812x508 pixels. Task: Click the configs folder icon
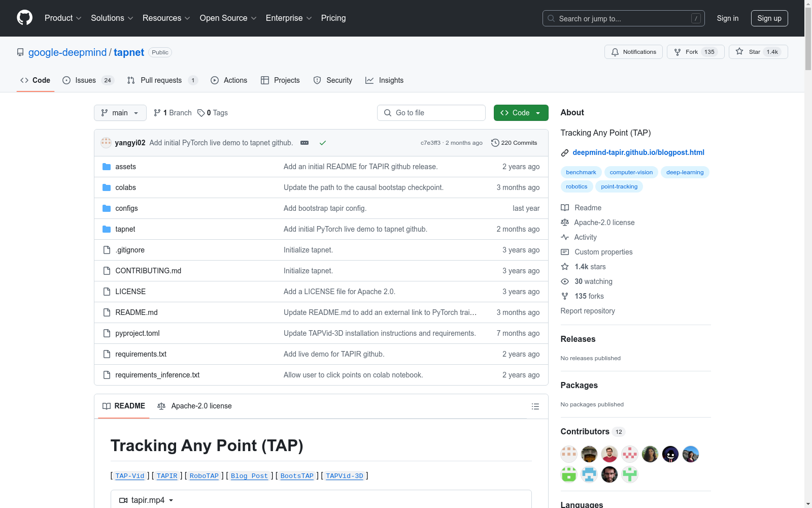[x=107, y=208]
